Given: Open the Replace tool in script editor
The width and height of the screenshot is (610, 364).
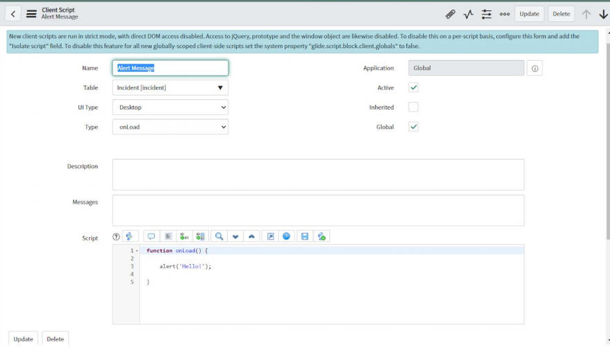Looking at the screenshot, I should pos(184,236).
